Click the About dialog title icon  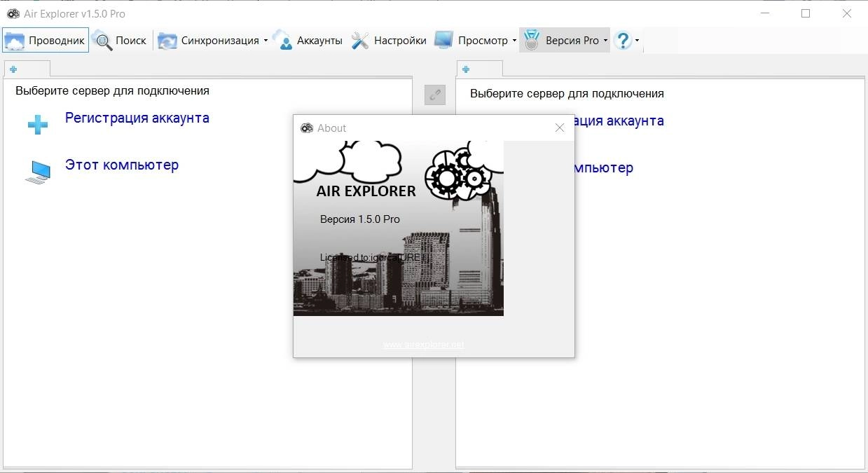306,128
